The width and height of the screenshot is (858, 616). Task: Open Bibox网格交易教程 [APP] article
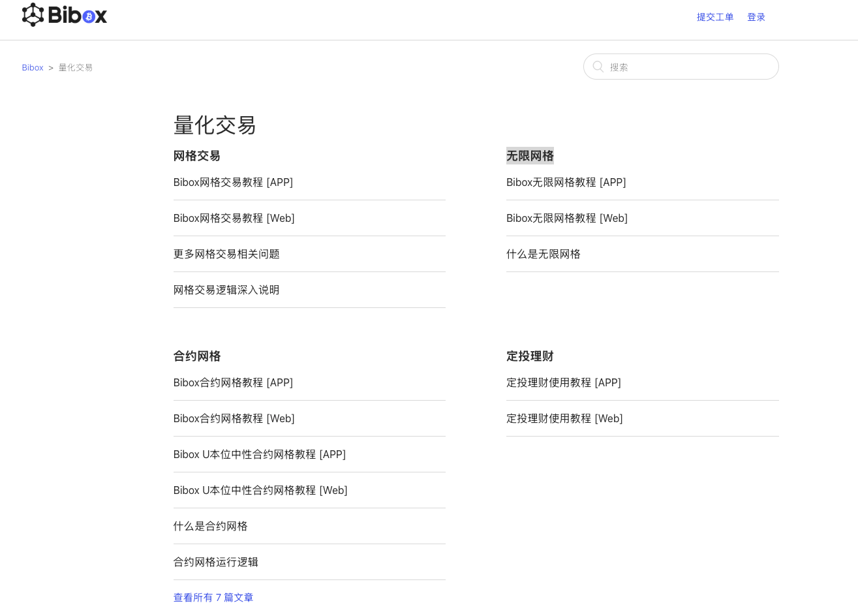point(233,182)
